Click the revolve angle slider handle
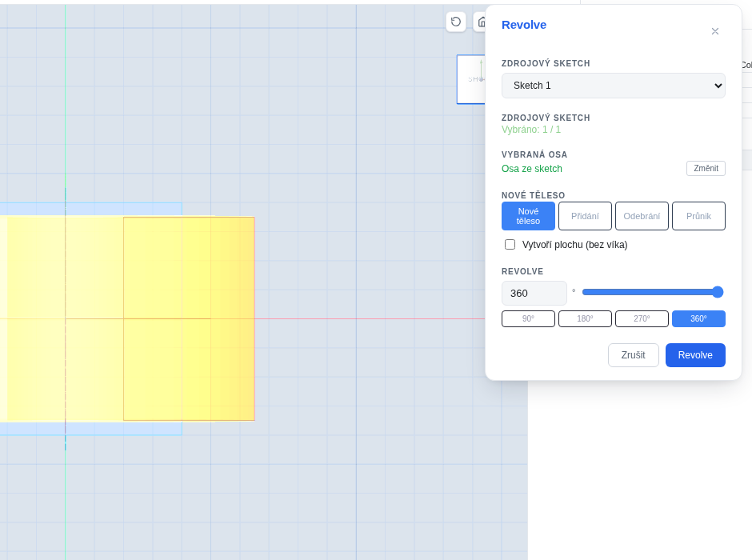This screenshot has height=560, width=752. pyautogui.click(x=718, y=292)
